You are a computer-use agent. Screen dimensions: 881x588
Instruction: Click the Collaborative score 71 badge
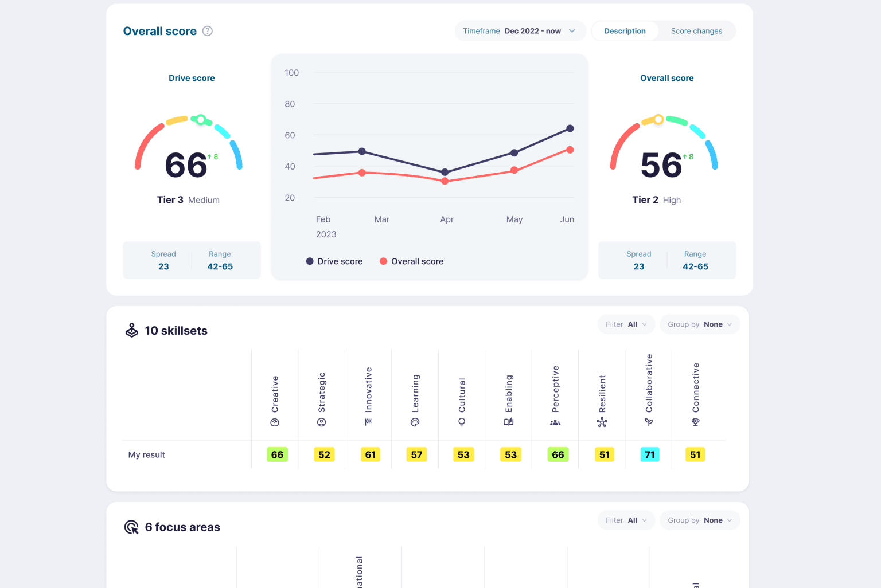(x=650, y=454)
